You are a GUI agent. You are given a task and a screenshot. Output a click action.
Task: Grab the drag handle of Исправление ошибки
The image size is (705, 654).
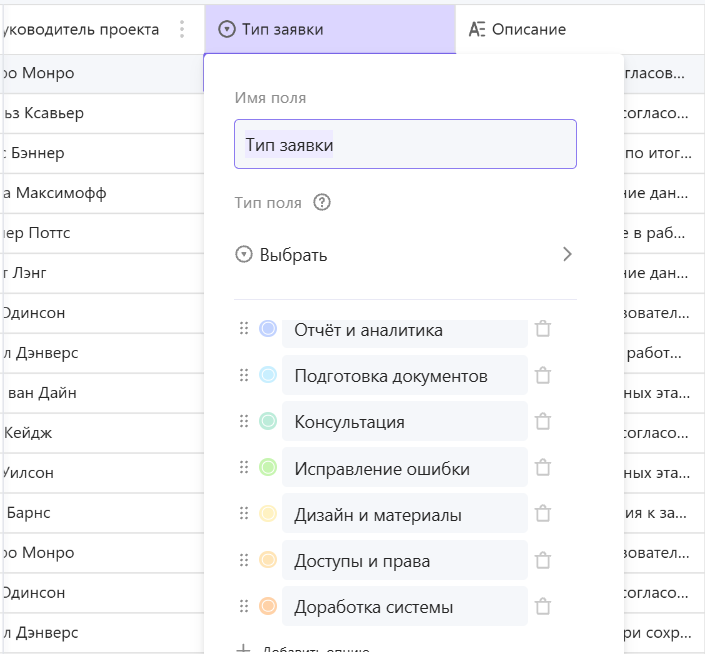244,467
